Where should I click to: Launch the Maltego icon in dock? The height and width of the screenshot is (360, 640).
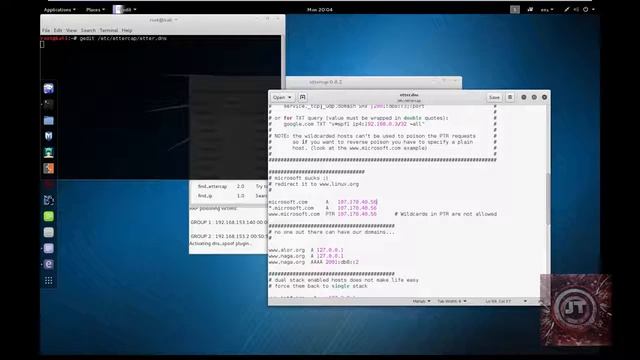(49, 200)
